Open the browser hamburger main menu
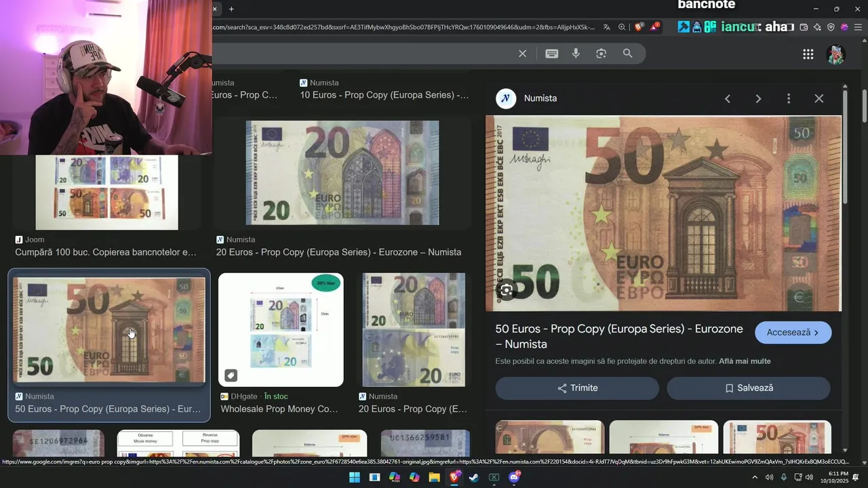Image resolution: width=868 pixels, height=488 pixels. click(x=858, y=27)
